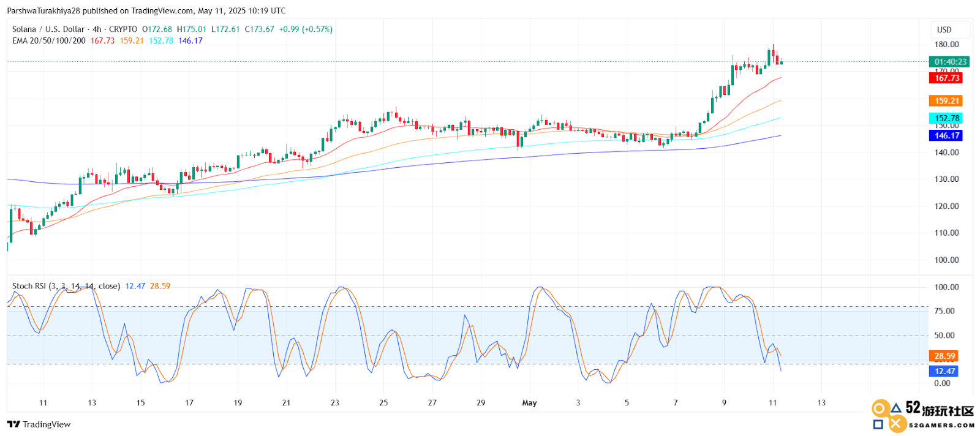
Task: Click blue 12.47 value in Stoch RSI legend
Action: pos(135,286)
